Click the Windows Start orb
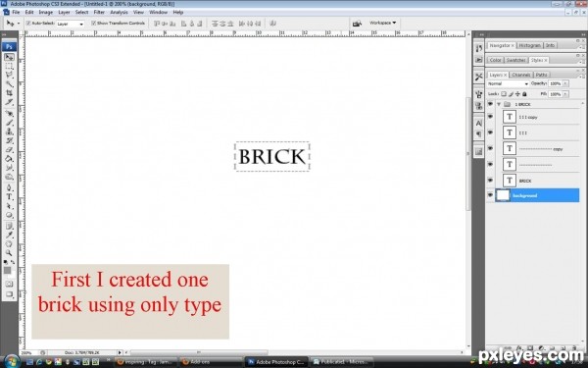588x368 pixels. pos(11,361)
